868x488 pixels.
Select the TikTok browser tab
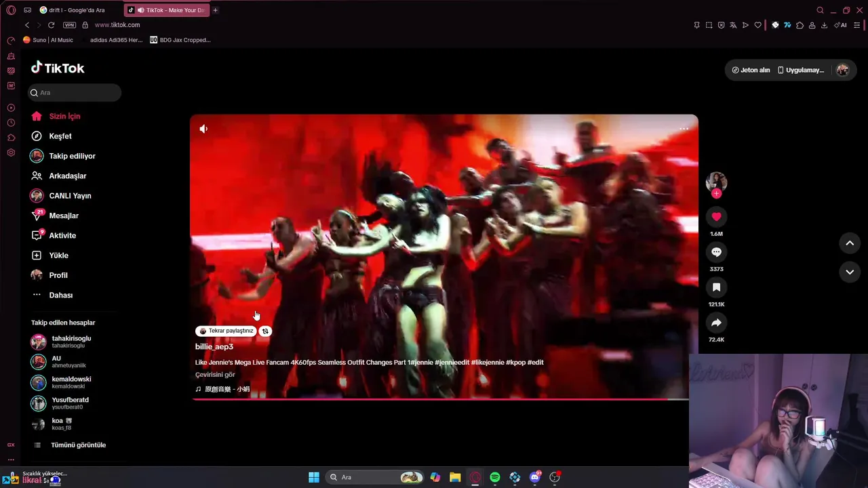tap(167, 10)
